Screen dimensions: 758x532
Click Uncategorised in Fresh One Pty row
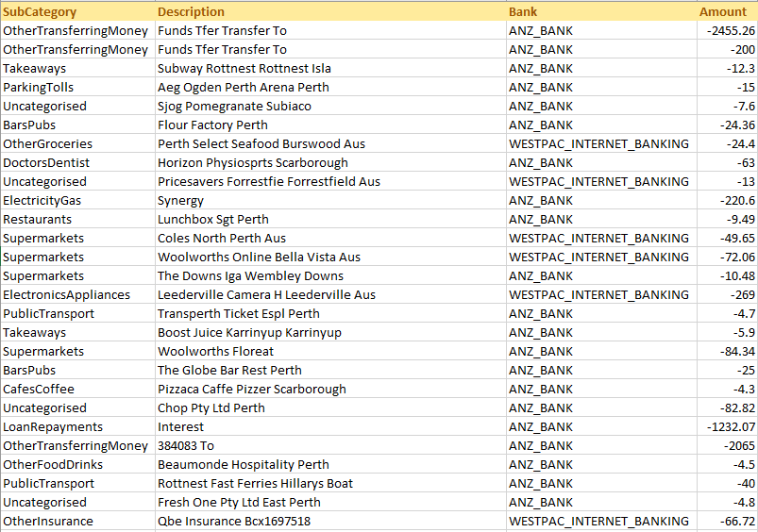77,502
